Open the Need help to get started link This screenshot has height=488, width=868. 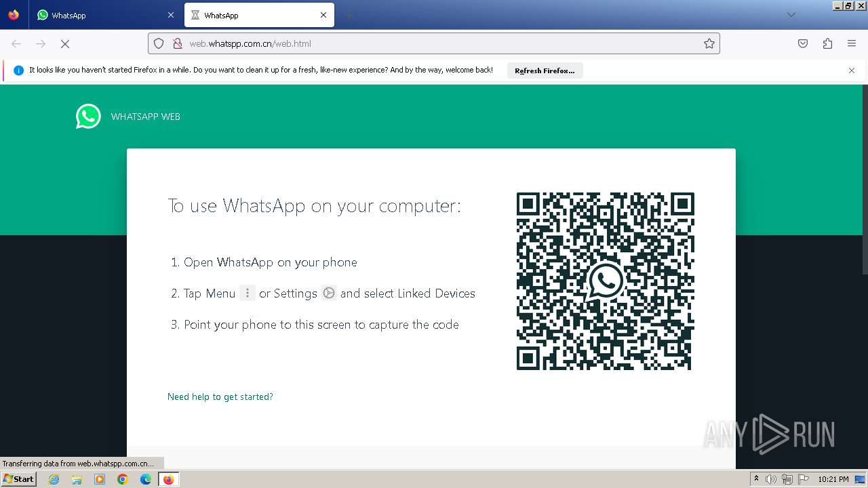[x=220, y=396]
